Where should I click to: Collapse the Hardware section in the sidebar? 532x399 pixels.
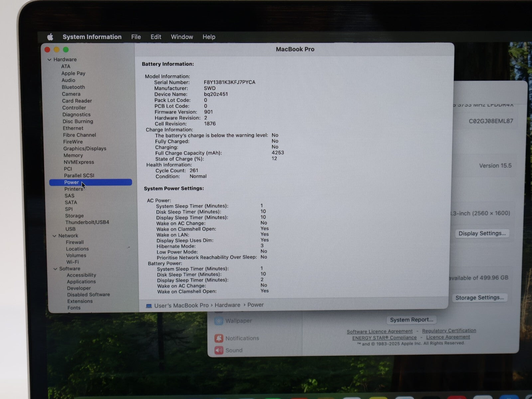point(49,60)
